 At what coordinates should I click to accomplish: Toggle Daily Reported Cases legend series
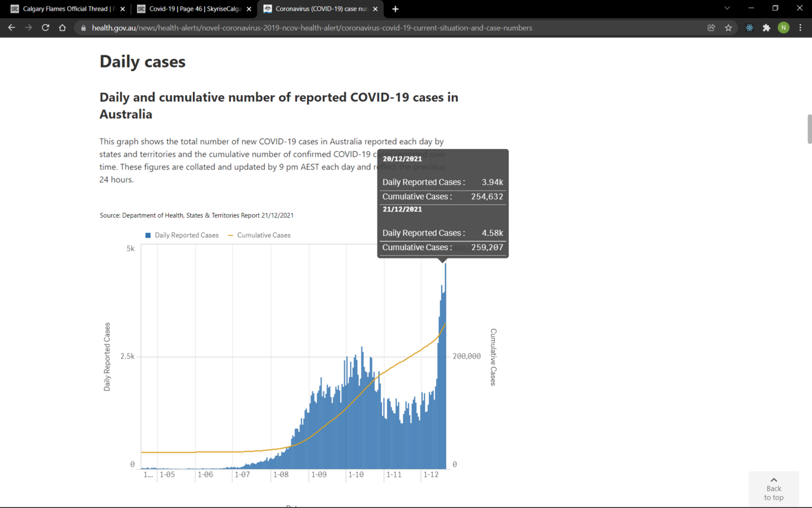pos(182,235)
